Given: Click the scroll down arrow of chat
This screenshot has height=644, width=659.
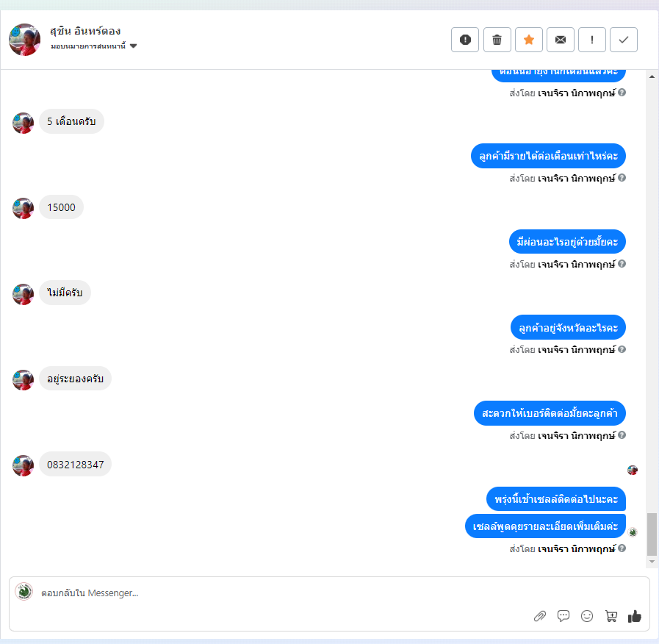Looking at the screenshot, I should click(652, 562).
